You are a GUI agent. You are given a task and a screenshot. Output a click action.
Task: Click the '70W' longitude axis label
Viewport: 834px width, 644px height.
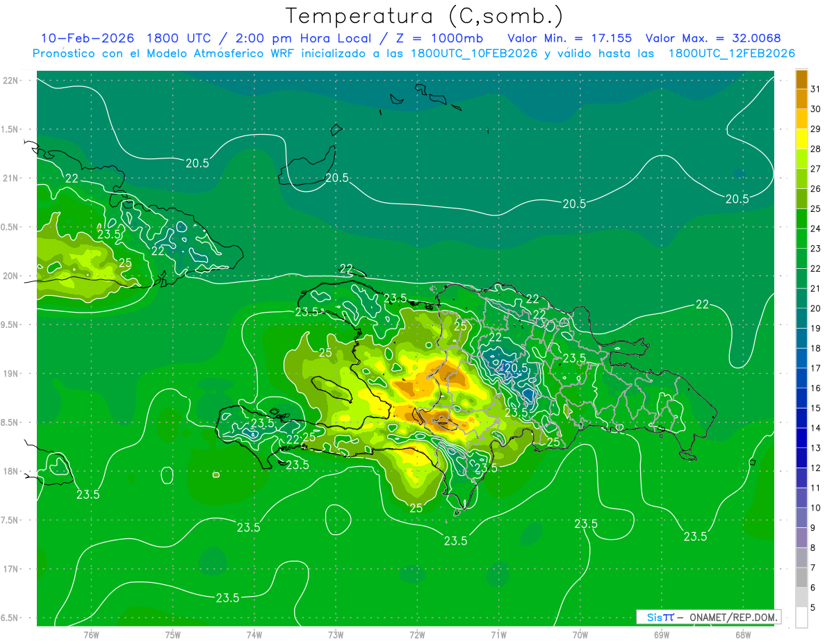580,634
